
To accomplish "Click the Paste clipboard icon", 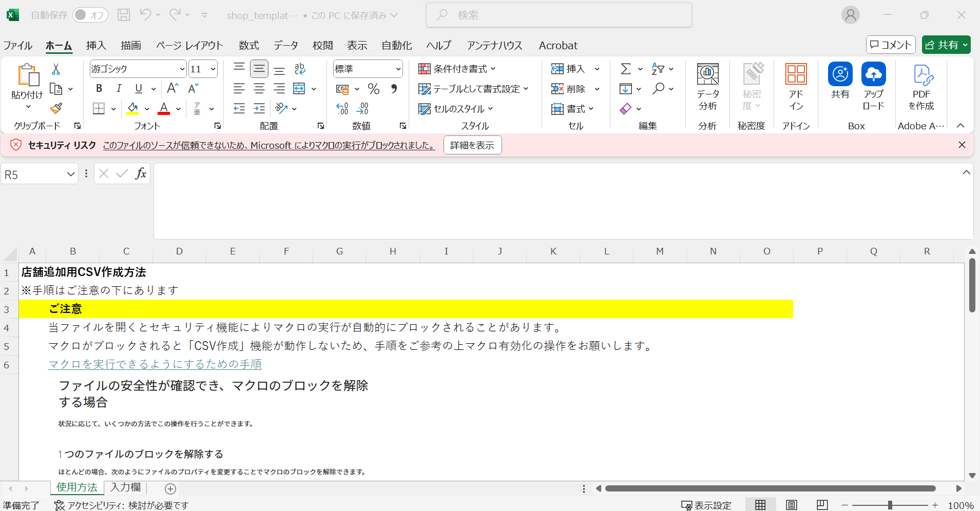I will [x=28, y=75].
